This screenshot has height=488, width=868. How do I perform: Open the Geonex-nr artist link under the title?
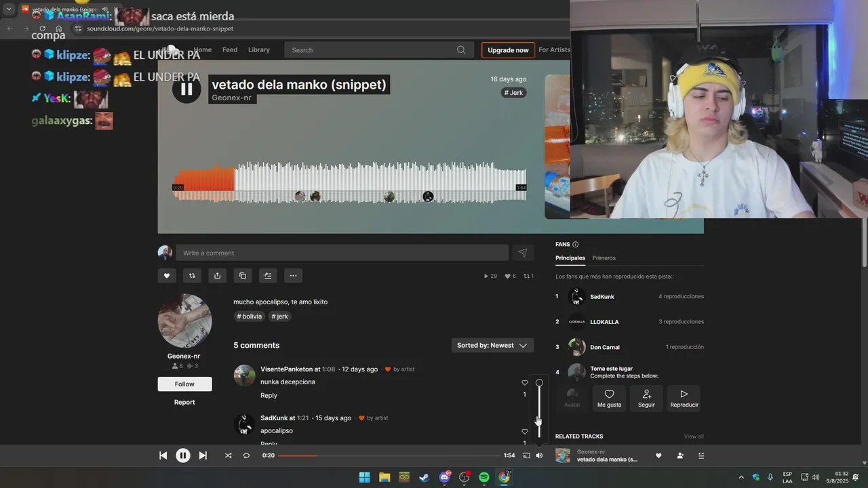[x=231, y=98]
